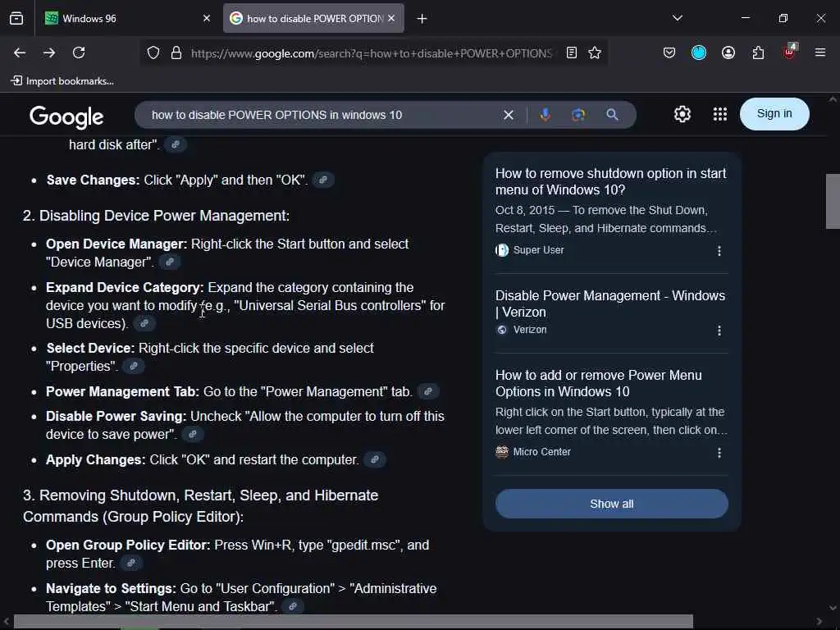
Task: Open source link after Apply Changes step
Action: tap(375, 459)
